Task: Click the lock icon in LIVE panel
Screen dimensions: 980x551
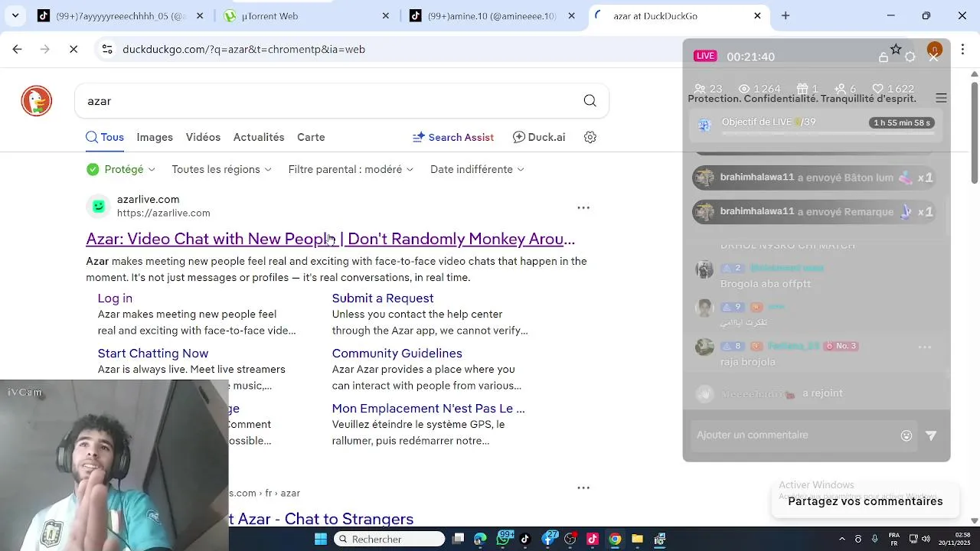Action: pos(884,57)
